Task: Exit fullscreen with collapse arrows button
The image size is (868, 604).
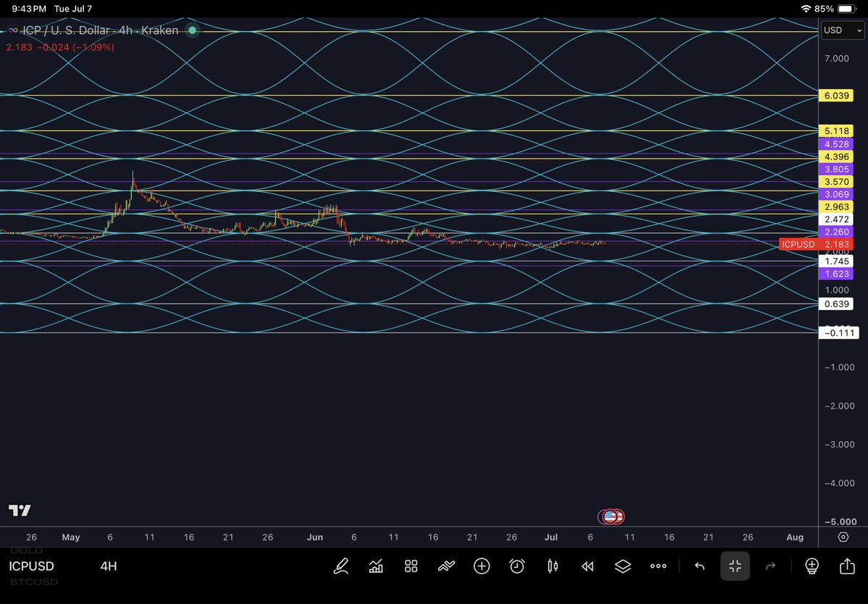Action: click(735, 566)
